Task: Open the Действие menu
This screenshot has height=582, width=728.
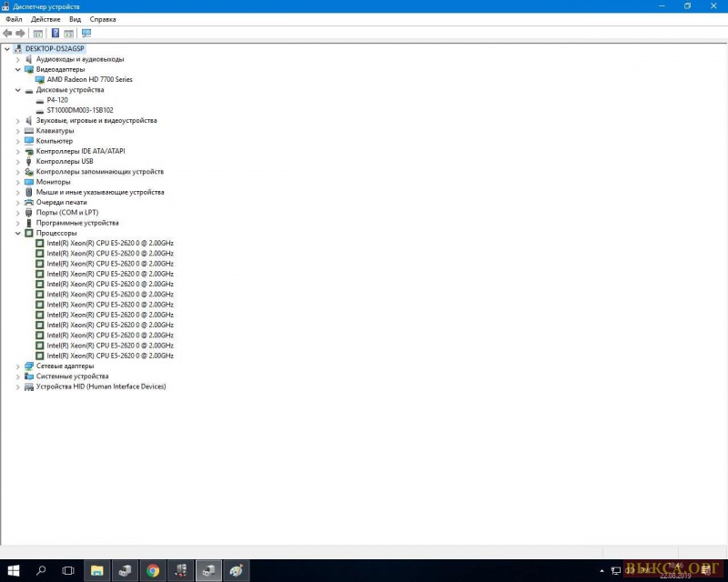Action: (x=45, y=19)
